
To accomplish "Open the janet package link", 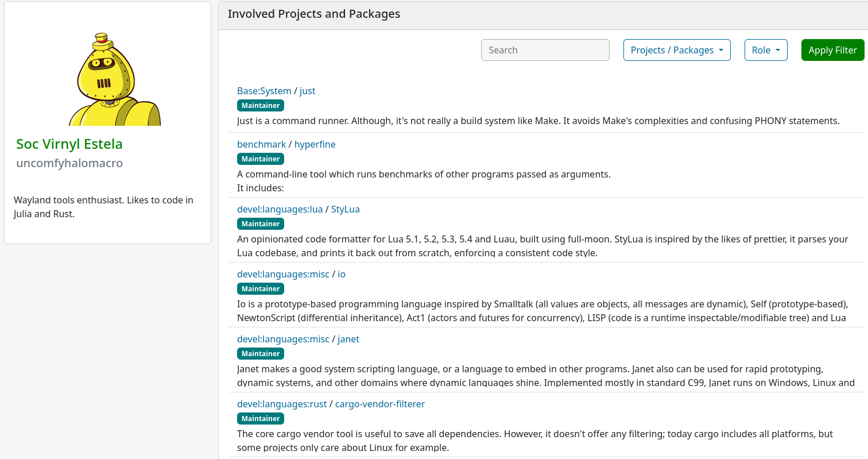I will pos(348,339).
